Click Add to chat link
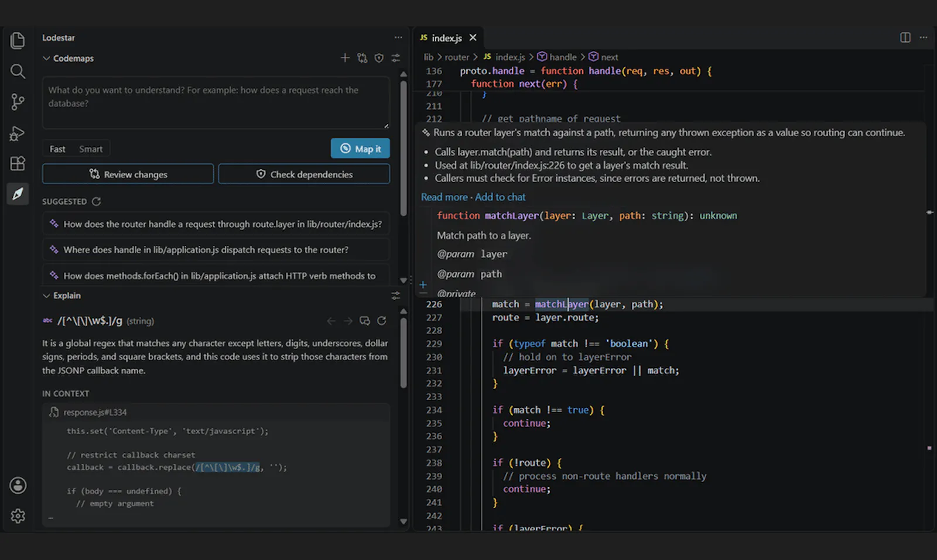The height and width of the screenshot is (560, 937). pos(500,197)
